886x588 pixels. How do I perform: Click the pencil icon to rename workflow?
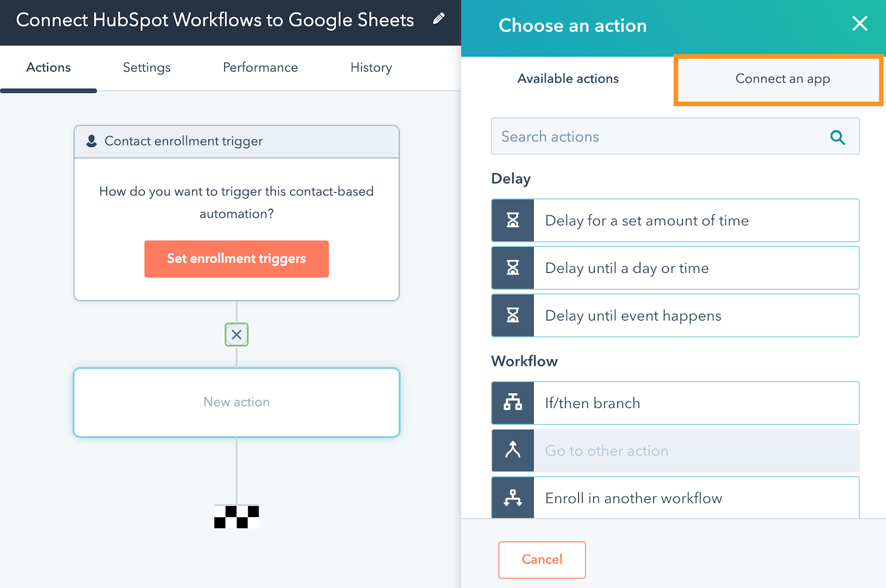tap(439, 19)
